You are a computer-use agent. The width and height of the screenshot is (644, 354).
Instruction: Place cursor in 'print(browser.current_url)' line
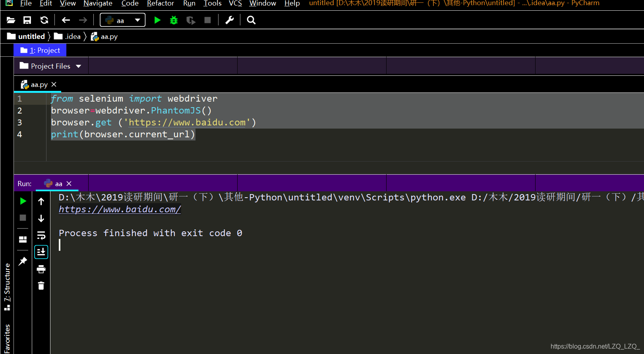[123, 135]
